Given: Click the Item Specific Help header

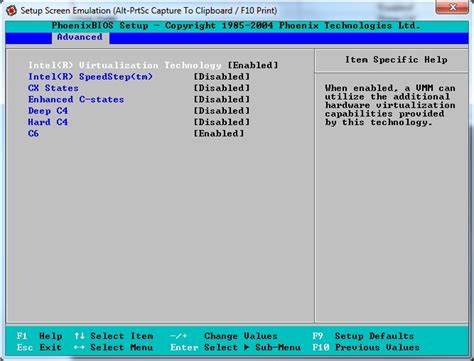Looking at the screenshot, I should point(396,60).
